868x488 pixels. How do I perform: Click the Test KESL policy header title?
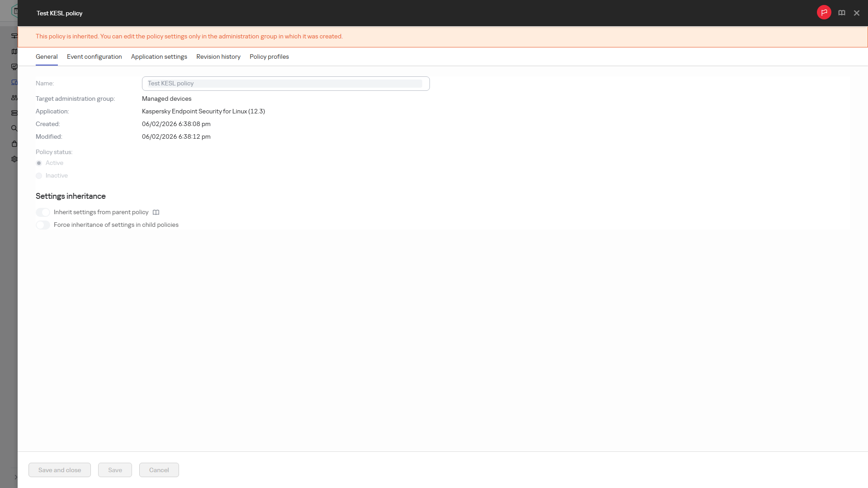[x=59, y=13]
